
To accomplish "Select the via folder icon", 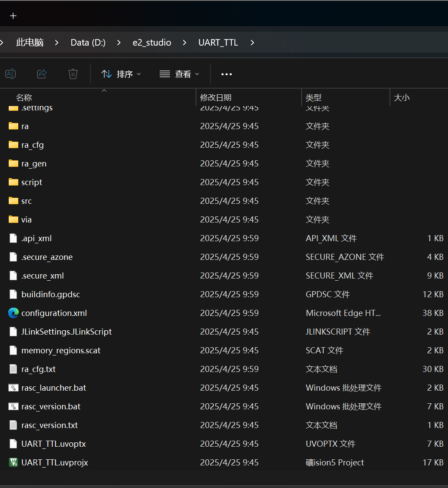I will (x=13, y=219).
